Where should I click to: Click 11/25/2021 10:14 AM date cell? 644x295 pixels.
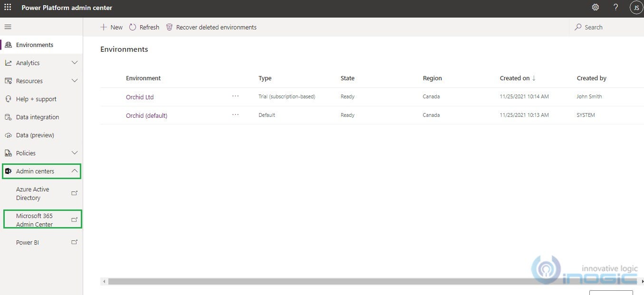coord(524,96)
